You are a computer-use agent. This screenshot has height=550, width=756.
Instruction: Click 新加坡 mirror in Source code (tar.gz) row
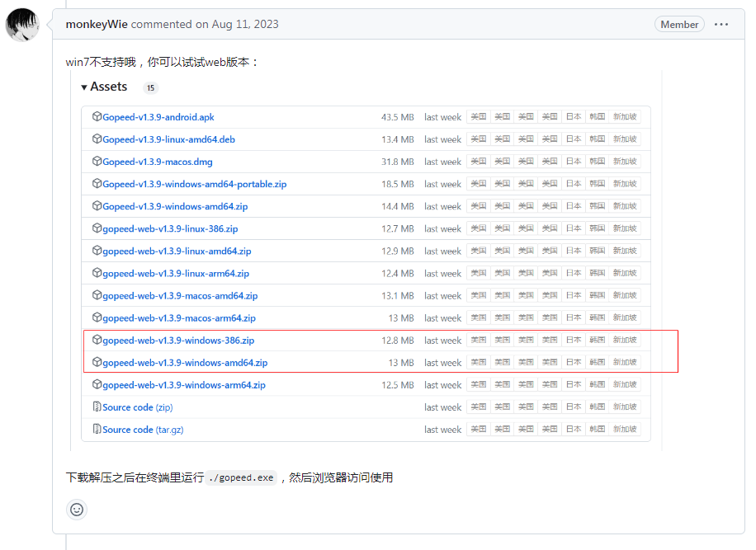click(625, 429)
